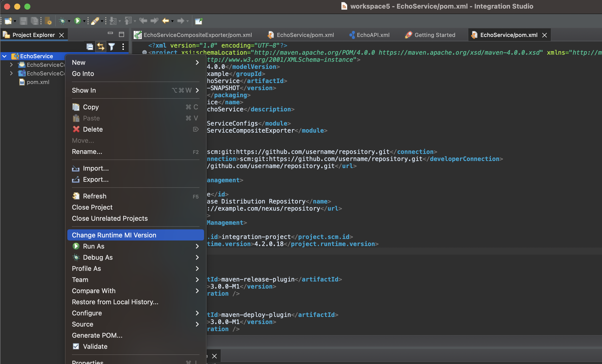Click the Pin Editor toolbar icon
Viewport: 602px width, 364px height.
tap(199, 21)
